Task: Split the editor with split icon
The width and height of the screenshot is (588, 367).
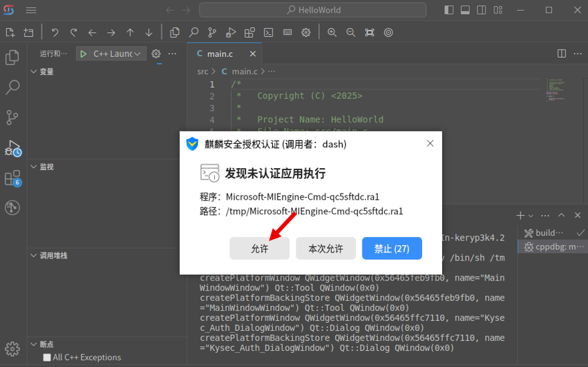Action: coord(561,54)
